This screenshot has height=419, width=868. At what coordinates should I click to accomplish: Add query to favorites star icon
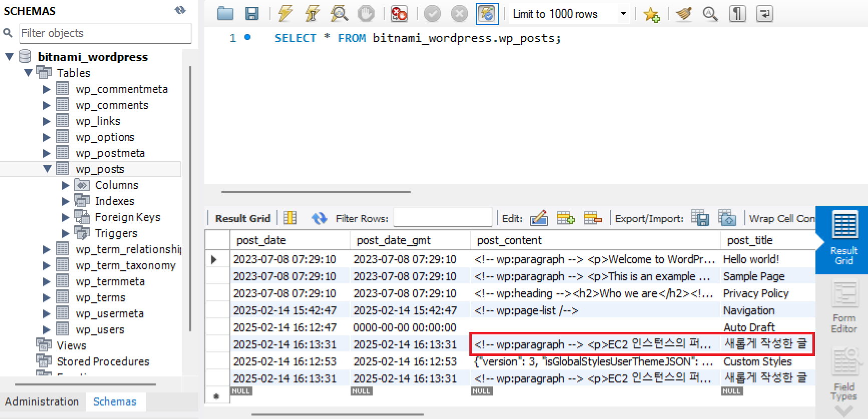point(652,14)
